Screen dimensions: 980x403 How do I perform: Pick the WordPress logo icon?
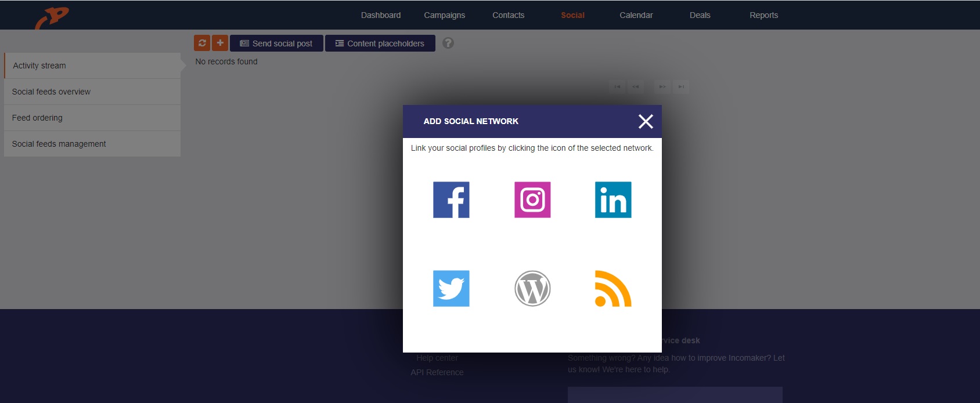[532, 289]
